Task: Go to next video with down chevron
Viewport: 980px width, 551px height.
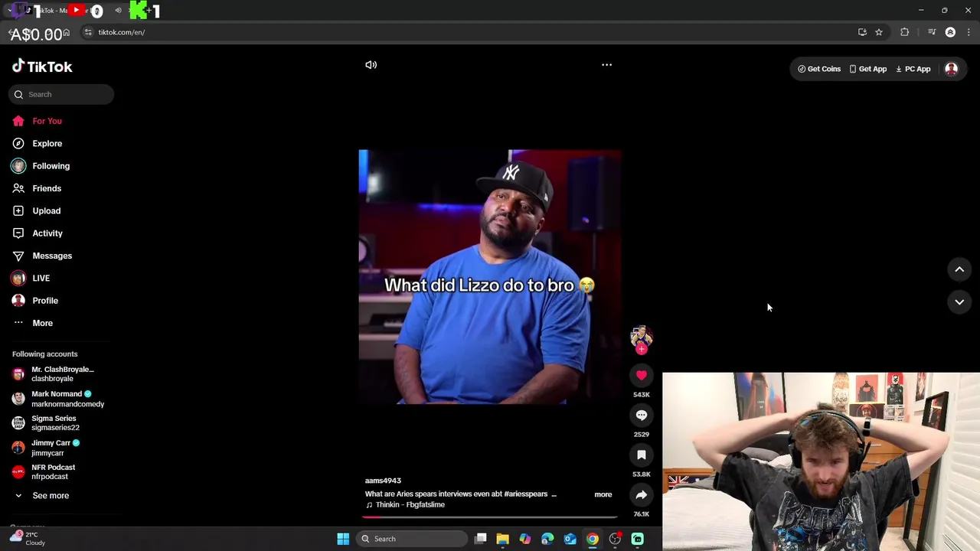Action: coord(959,302)
